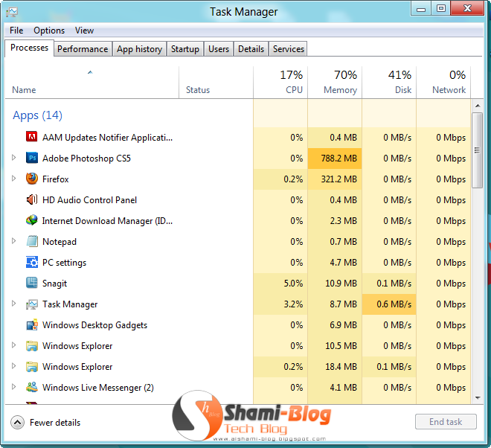Expand the Task Manager process row

[x=13, y=304]
